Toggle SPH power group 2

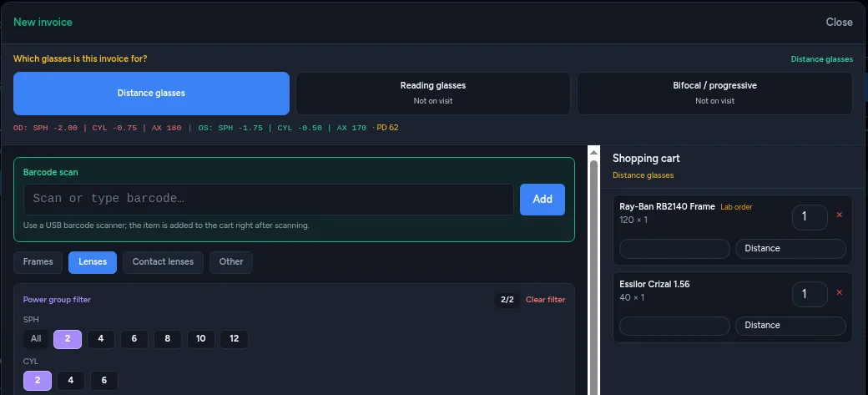click(x=68, y=339)
